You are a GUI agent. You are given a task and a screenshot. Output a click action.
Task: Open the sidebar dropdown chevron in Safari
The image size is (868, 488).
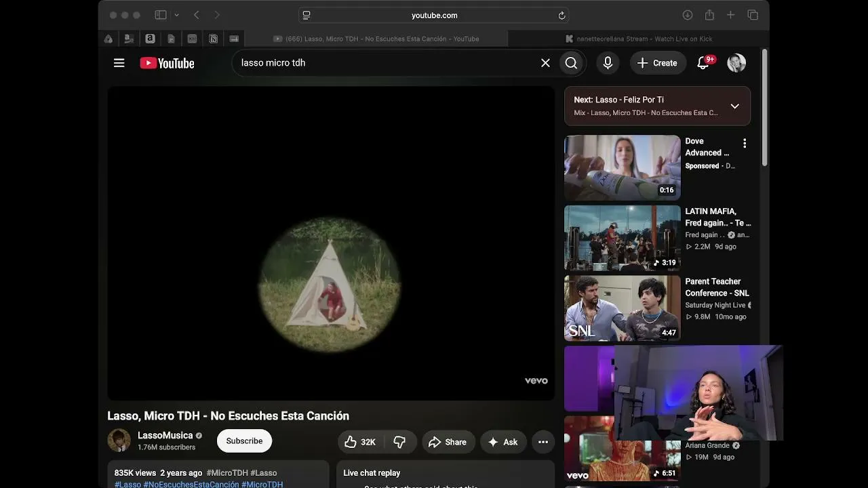(177, 15)
